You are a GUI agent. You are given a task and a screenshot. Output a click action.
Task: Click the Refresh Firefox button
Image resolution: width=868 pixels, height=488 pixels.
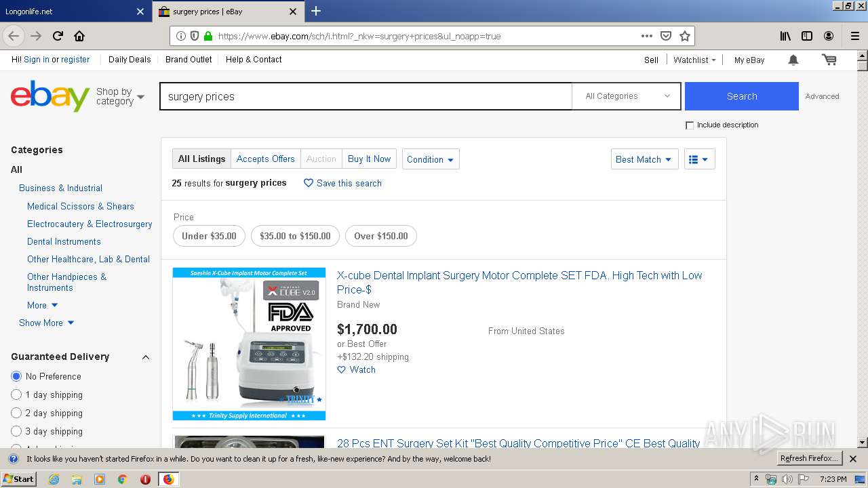[810, 458]
